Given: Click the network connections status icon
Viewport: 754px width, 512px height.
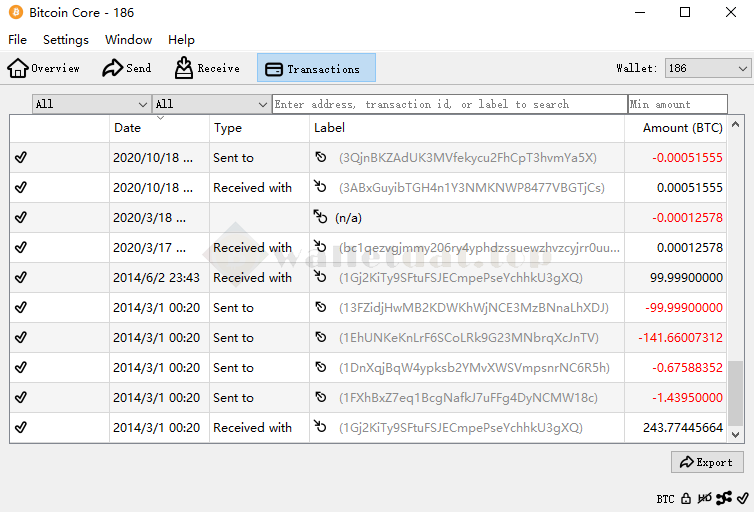Looking at the screenshot, I should pos(724,497).
